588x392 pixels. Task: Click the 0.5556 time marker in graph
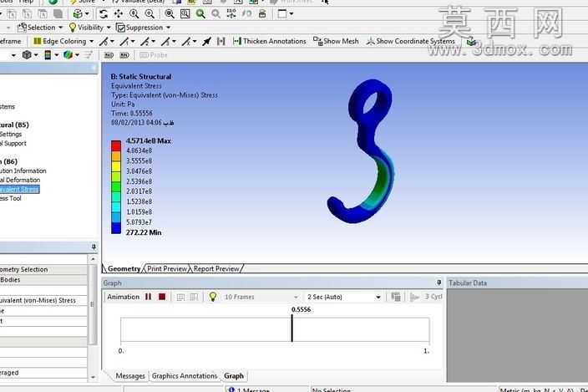[292, 328]
